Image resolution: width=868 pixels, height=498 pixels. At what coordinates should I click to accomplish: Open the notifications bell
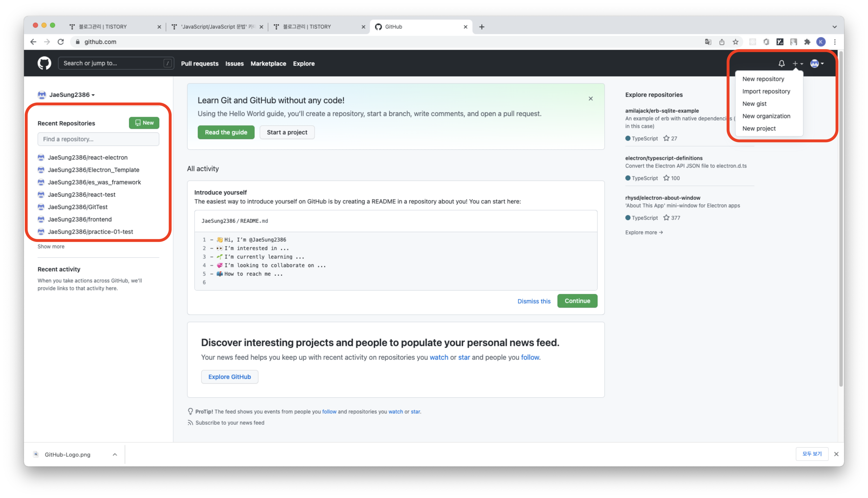(781, 63)
